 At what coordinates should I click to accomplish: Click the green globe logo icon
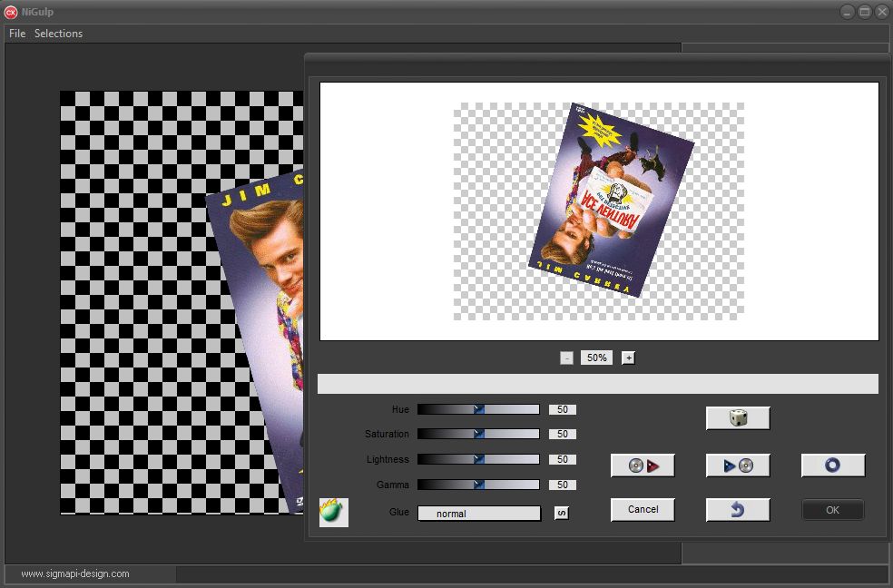tap(334, 512)
